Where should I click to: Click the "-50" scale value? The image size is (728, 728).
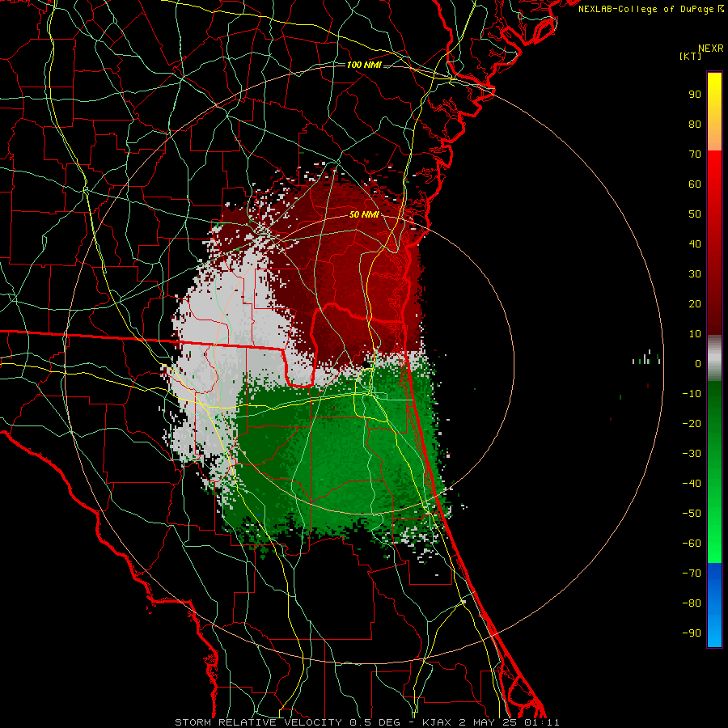(692, 514)
